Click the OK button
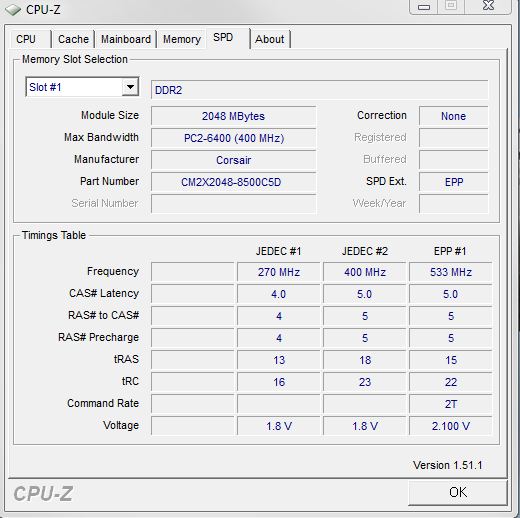 click(458, 492)
